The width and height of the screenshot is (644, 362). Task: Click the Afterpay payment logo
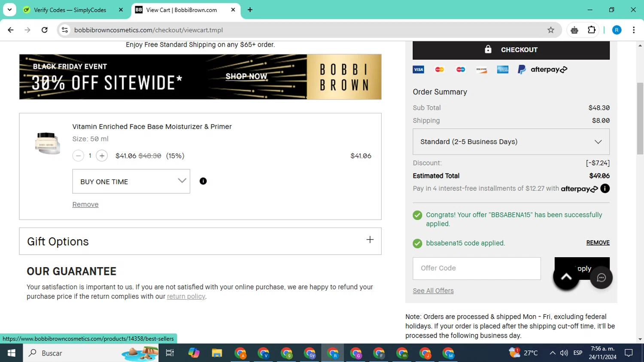[549, 70]
